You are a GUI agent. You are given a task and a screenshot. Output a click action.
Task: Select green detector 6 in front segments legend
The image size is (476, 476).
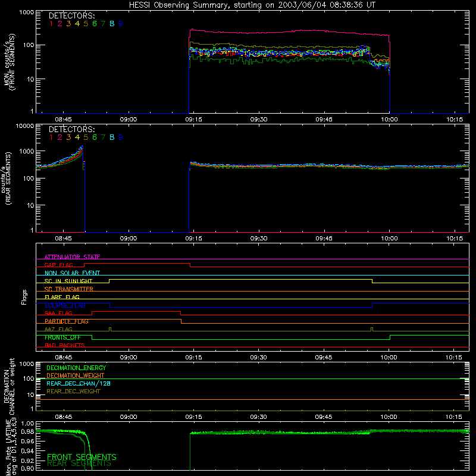tap(95, 24)
